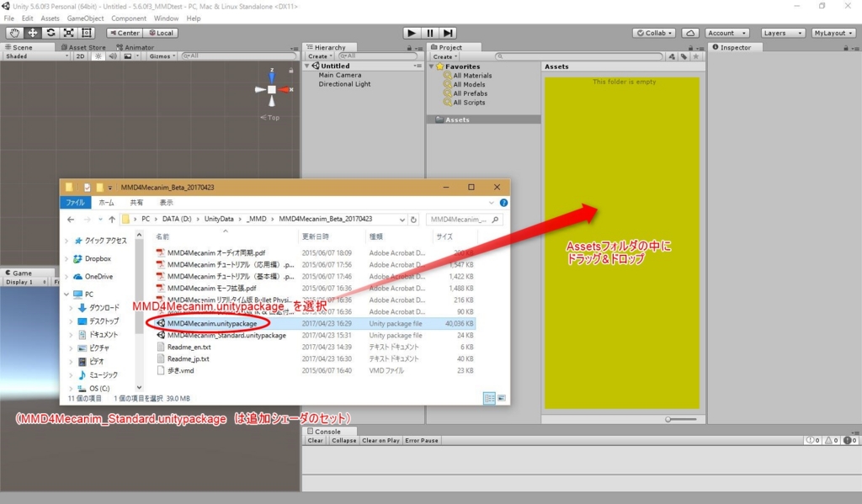Image resolution: width=862 pixels, height=504 pixels.
Task: Select MMD4Mecanim_Standard.unitypackage file
Action: pyautogui.click(x=226, y=335)
